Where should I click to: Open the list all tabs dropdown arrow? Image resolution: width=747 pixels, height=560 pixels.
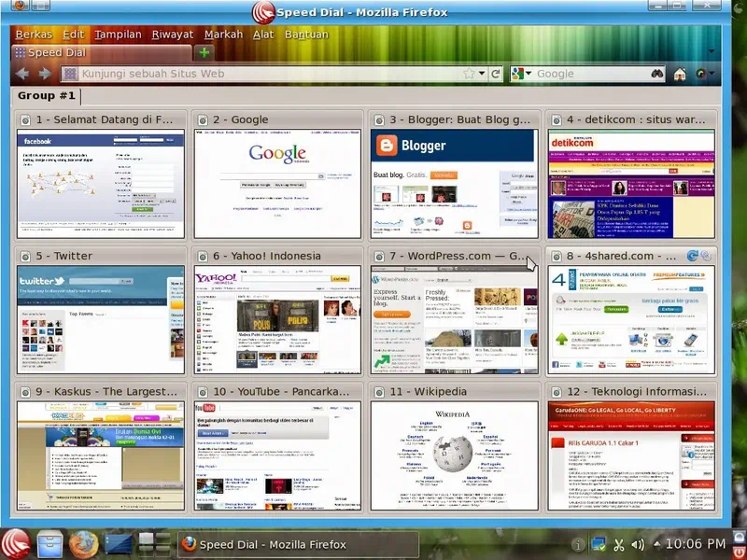712,51
